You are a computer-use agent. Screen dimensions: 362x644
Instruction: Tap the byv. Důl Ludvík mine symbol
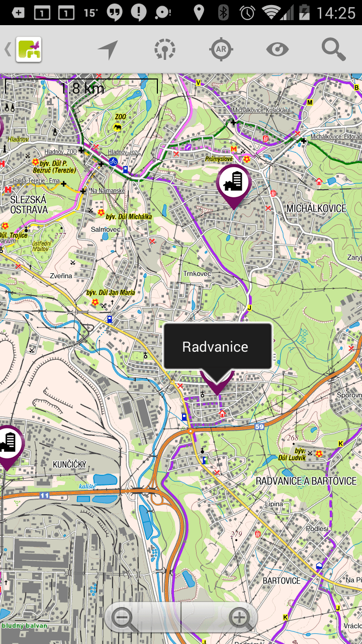[318, 454]
